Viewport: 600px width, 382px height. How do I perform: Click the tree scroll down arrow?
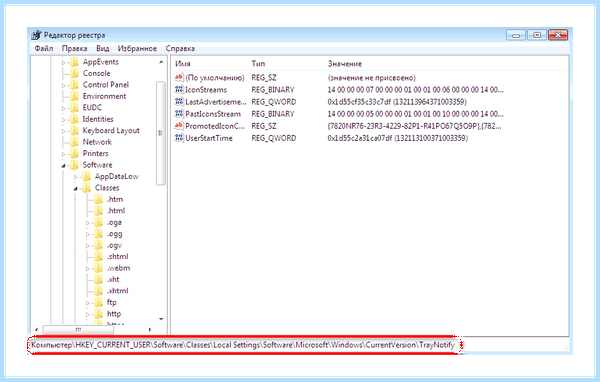click(x=161, y=319)
